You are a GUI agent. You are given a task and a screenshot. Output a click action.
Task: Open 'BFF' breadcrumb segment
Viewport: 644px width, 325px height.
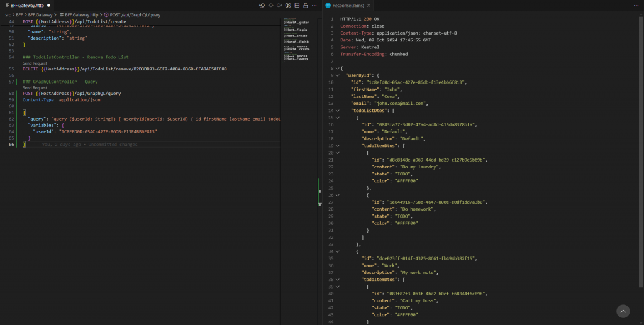19,15
